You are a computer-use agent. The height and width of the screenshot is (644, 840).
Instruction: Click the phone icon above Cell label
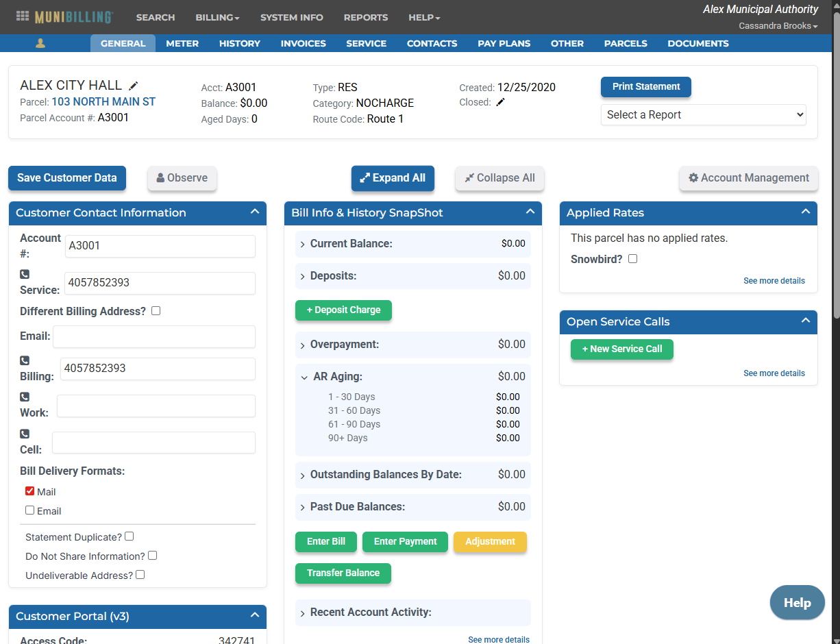pyautogui.click(x=25, y=434)
